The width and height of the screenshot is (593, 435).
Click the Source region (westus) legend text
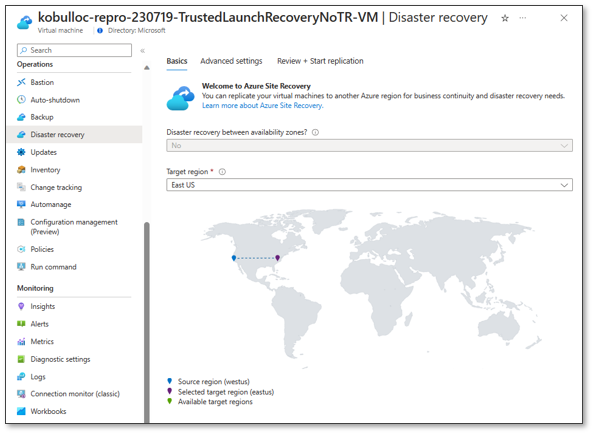(x=214, y=381)
